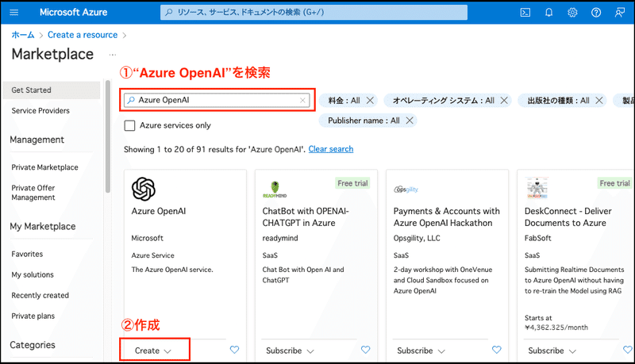Screen dimensions: 635x364
Task: Click the readymind ChatBot logo icon
Action: (x=275, y=190)
